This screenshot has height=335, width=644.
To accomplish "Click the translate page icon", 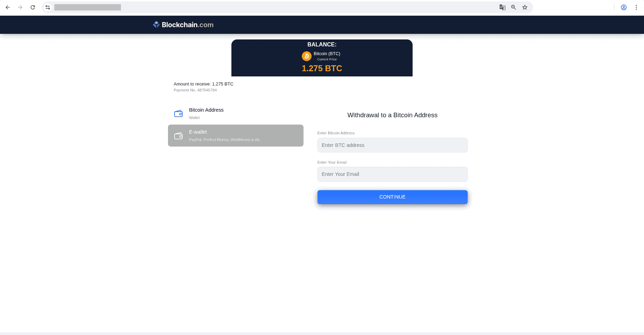I will pyautogui.click(x=502, y=7).
